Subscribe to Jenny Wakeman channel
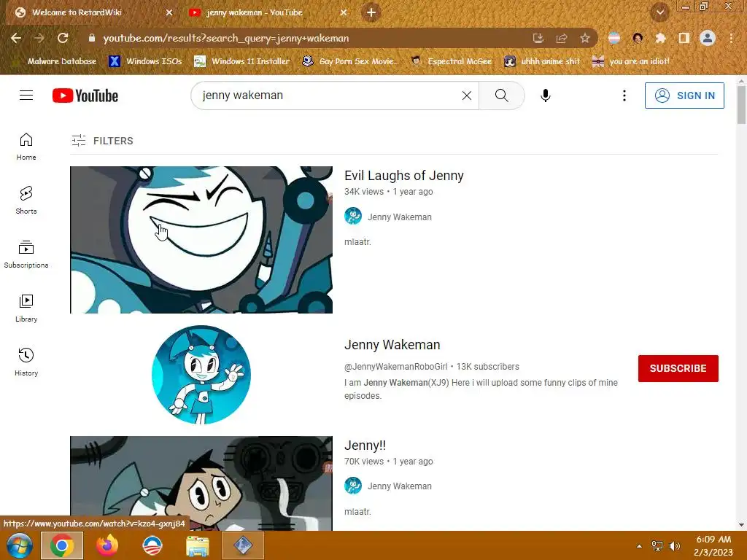The height and width of the screenshot is (560, 747). point(678,368)
